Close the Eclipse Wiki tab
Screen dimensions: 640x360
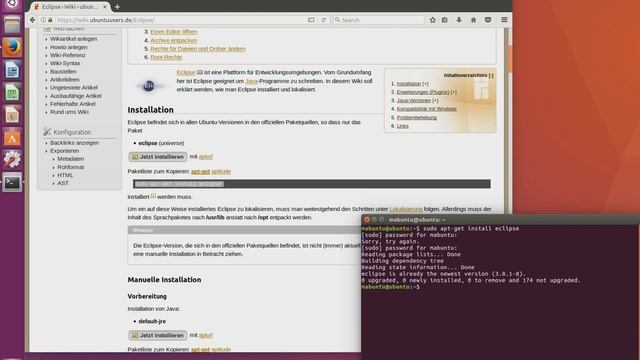(105, 7)
